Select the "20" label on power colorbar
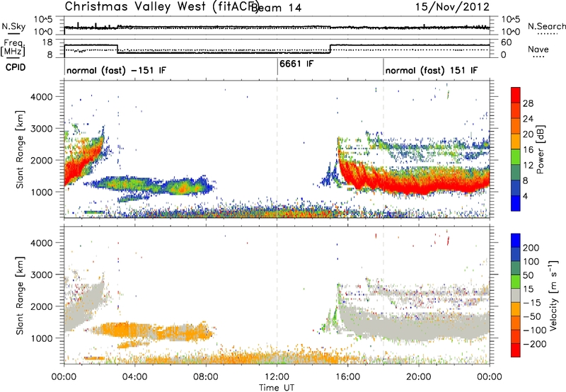Image resolution: width=566 pixels, height=392 pixels. point(528,134)
